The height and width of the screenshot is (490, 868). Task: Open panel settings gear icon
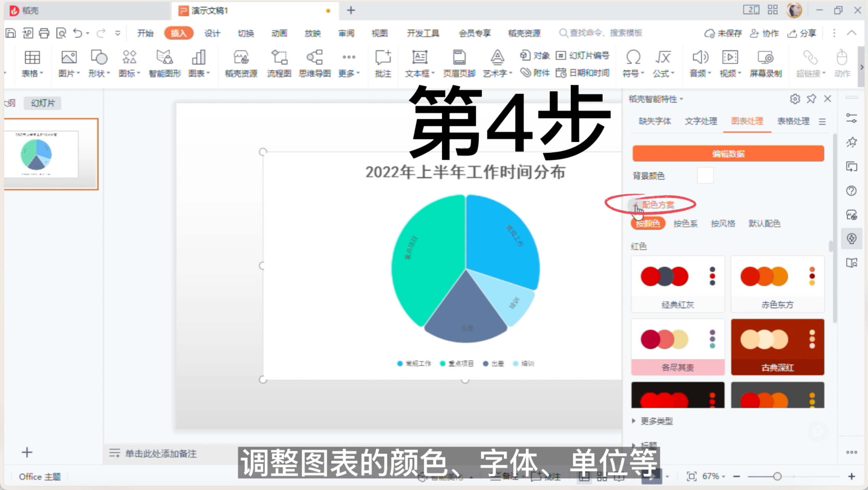tap(795, 99)
